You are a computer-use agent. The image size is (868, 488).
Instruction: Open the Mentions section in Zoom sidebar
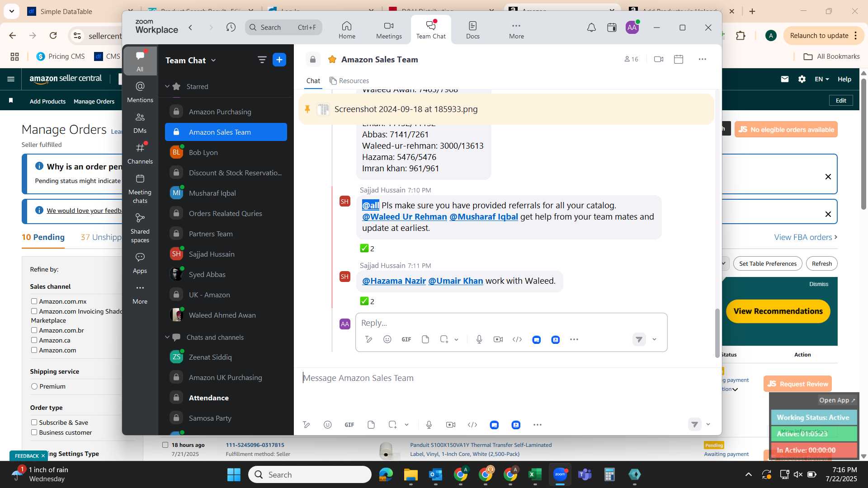pyautogui.click(x=140, y=92)
